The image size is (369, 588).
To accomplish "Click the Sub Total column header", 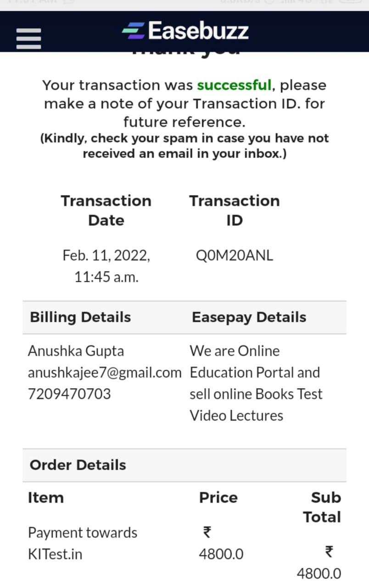I will tap(322, 507).
